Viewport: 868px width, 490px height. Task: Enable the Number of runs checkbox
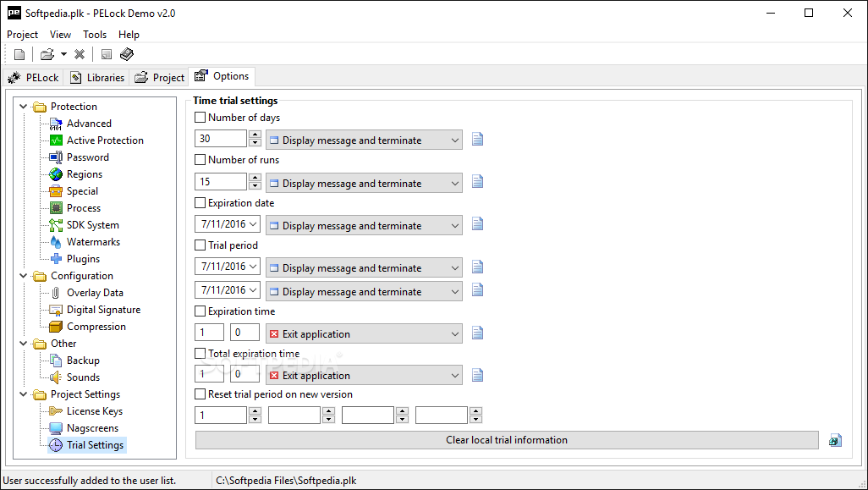click(201, 160)
